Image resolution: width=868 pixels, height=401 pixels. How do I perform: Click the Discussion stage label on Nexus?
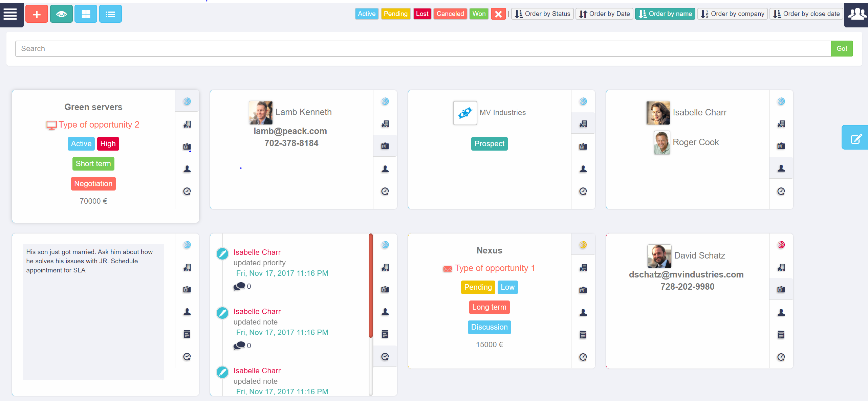tap(490, 327)
